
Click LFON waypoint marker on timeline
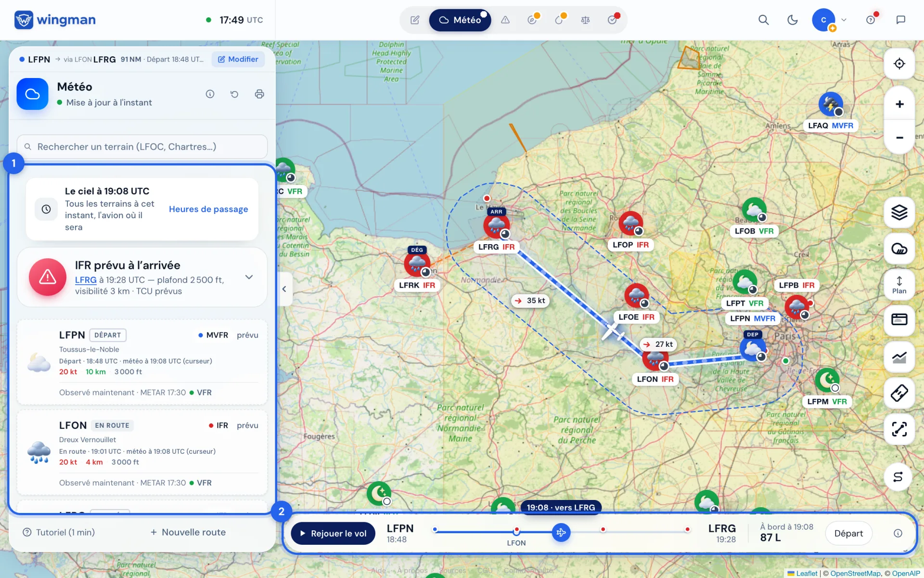click(516, 531)
